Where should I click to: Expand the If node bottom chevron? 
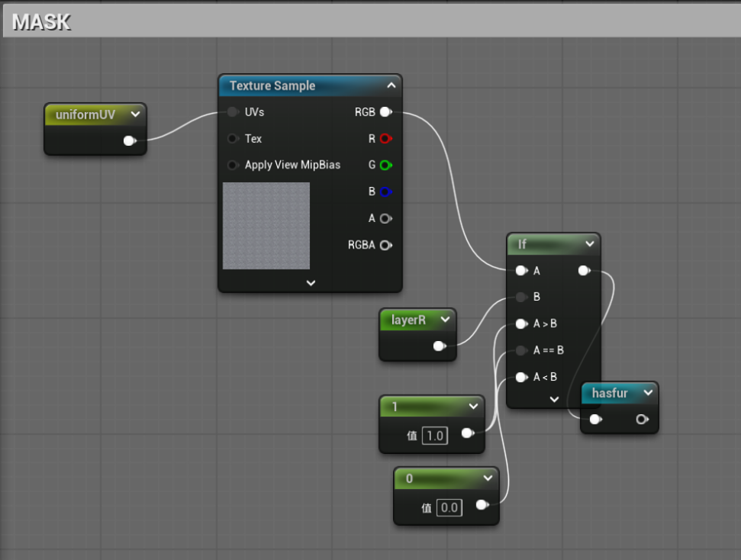tap(554, 399)
